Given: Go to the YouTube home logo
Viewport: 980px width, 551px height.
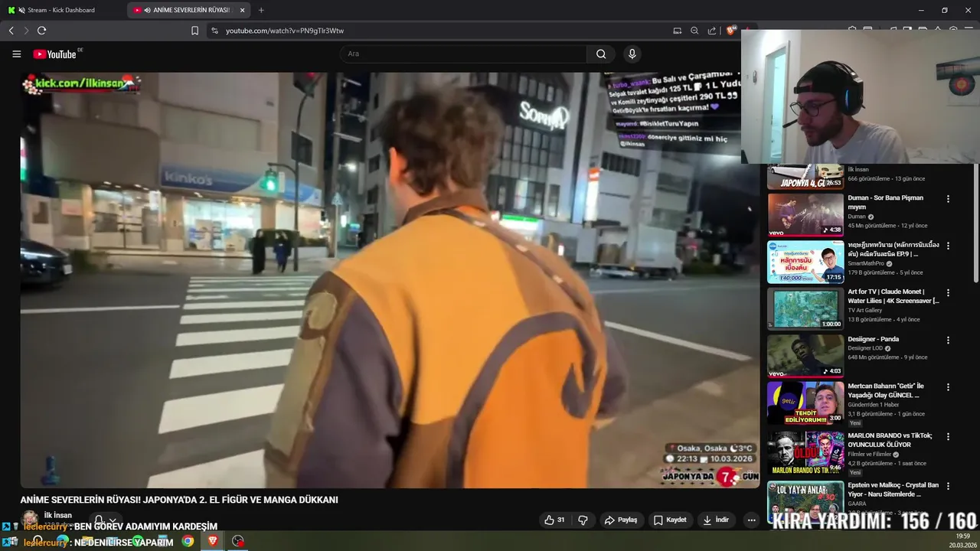Looking at the screenshot, I should [x=54, y=54].
